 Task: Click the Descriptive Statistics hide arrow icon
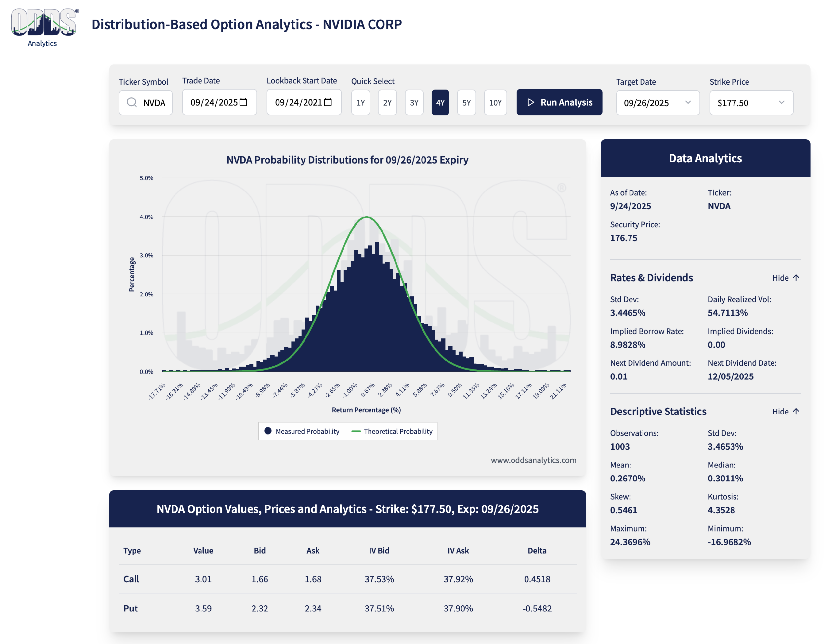[796, 412]
